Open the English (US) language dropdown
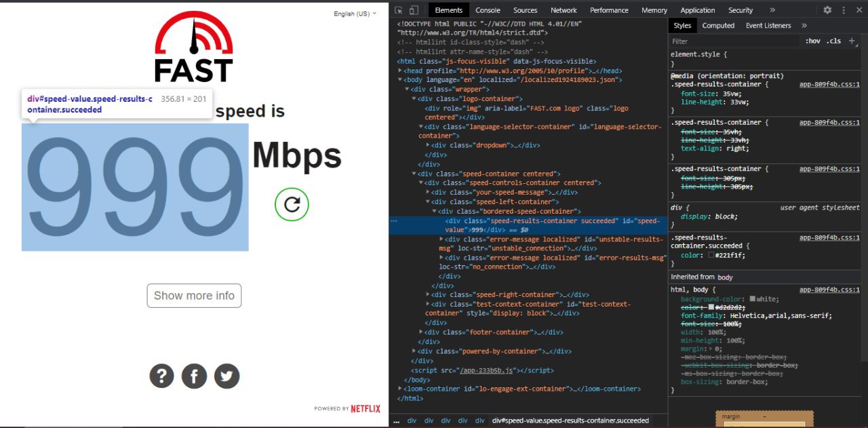 (355, 14)
